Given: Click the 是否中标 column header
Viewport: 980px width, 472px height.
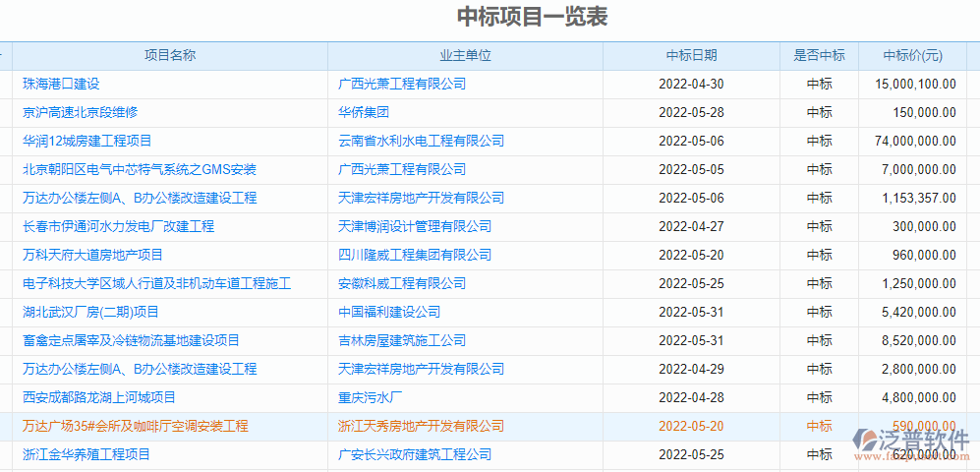Looking at the screenshot, I should (819, 56).
